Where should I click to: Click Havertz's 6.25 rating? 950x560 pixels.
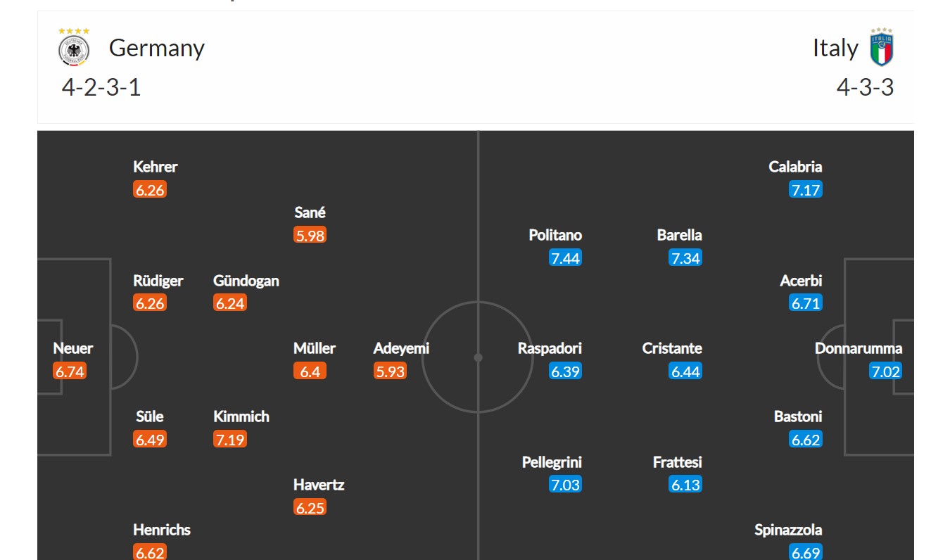pos(310,508)
